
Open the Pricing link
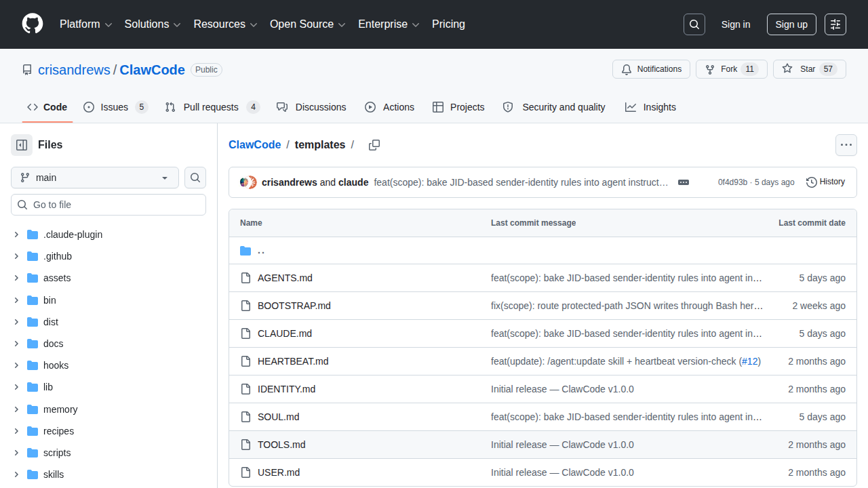point(448,24)
